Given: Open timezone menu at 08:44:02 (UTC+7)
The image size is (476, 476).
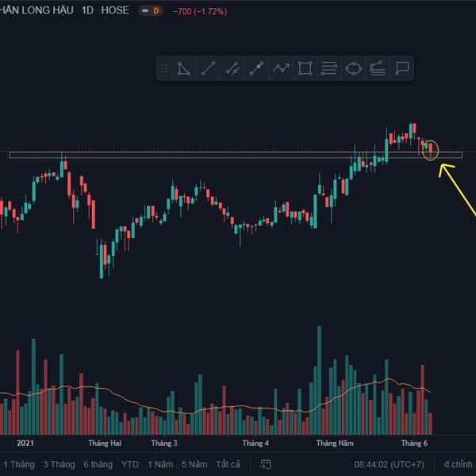Looking at the screenshot, I should pos(390,464).
